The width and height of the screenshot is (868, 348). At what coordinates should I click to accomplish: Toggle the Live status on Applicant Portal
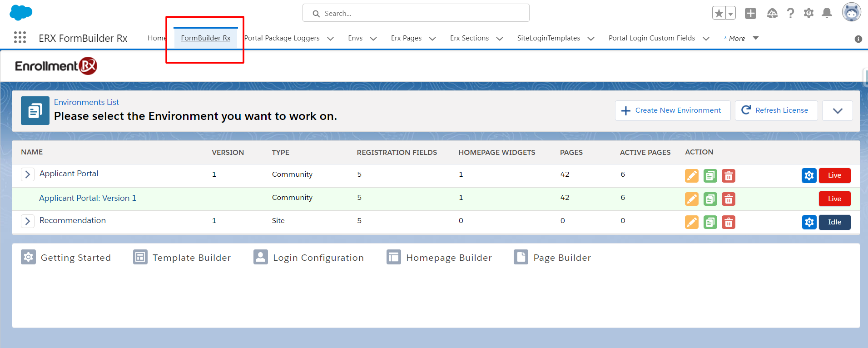pyautogui.click(x=834, y=175)
